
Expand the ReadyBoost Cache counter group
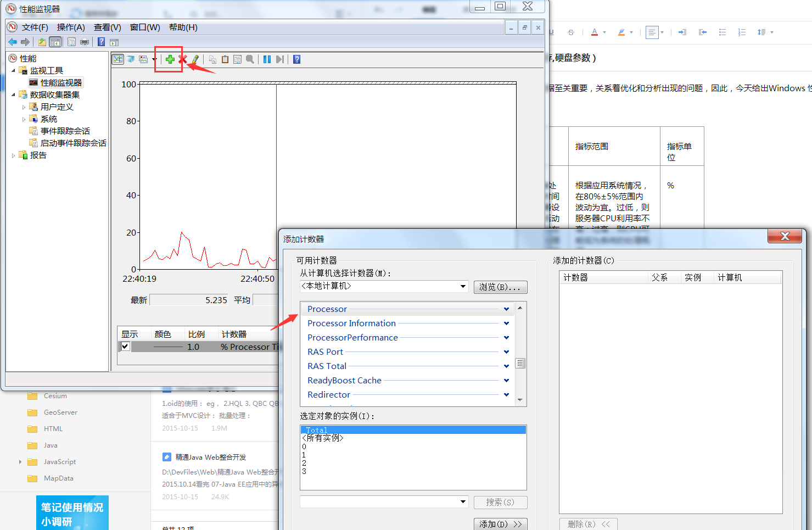click(x=506, y=381)
